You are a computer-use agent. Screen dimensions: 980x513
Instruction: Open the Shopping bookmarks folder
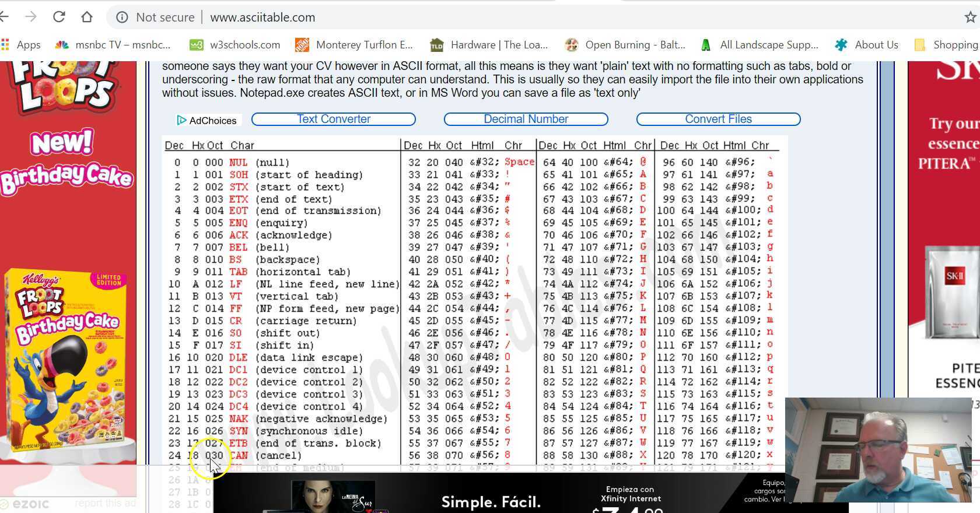pyautogui.click(x=946, y=45)
